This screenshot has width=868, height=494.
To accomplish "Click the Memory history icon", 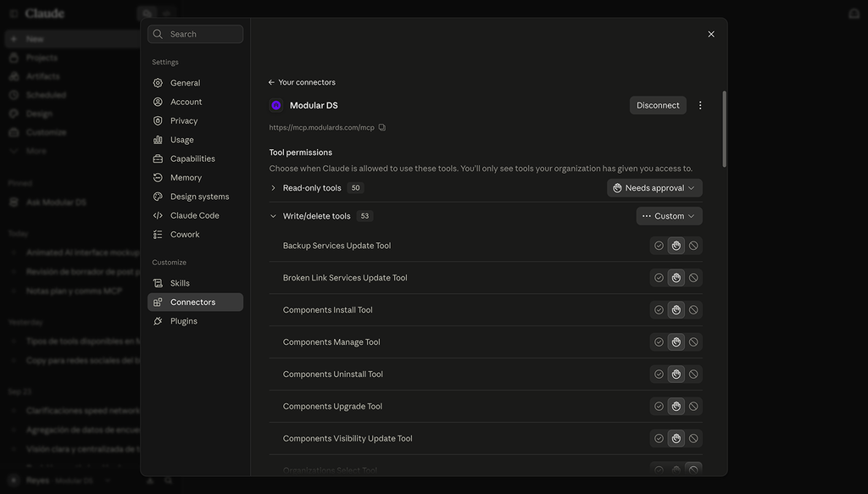I will (x=158, y=178).
